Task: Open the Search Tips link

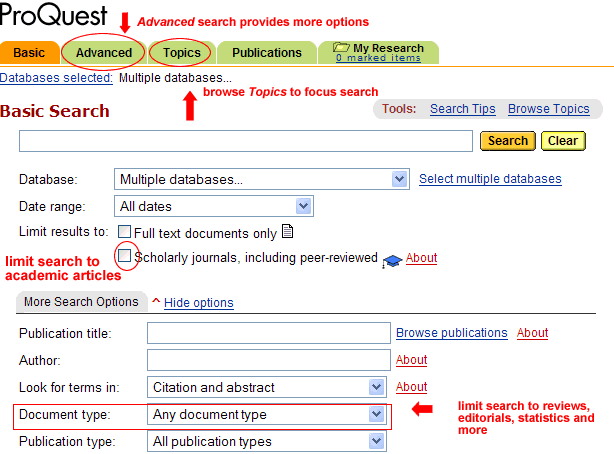Action: (x=462, y=109)
